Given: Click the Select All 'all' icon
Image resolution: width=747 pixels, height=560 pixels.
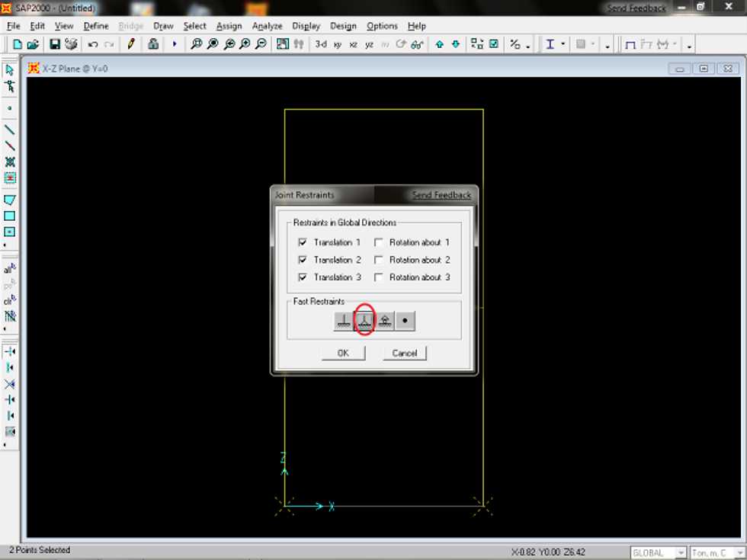Looking at the screenshot, I should (x=9, y=269).
